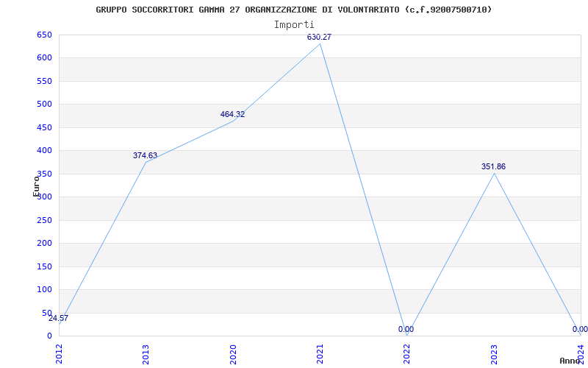Image resolution: width=588 pixels, height=368 pixels.
Task: Click the Importi chart subtitle
Action: pyautogui.click(x=294, y=25)
